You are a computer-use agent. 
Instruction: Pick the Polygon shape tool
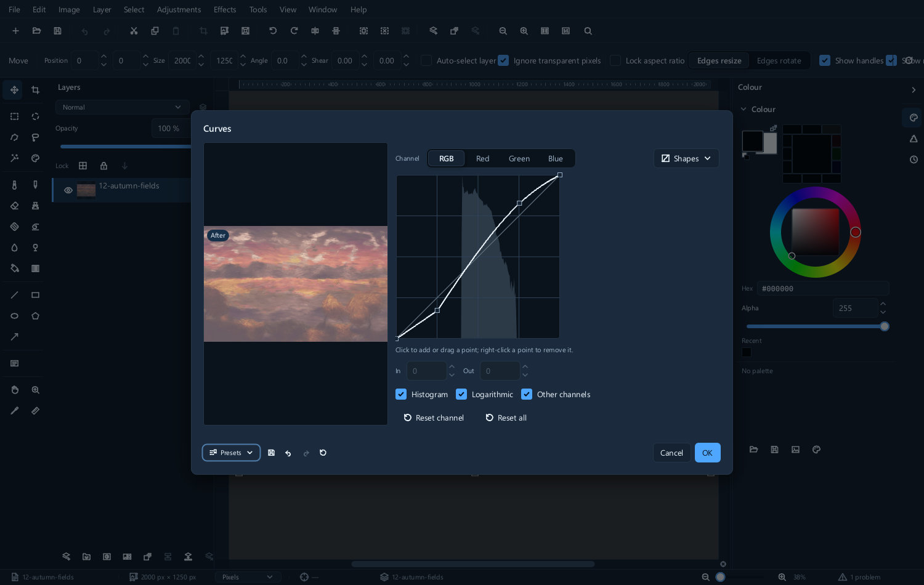pos(35,316)
